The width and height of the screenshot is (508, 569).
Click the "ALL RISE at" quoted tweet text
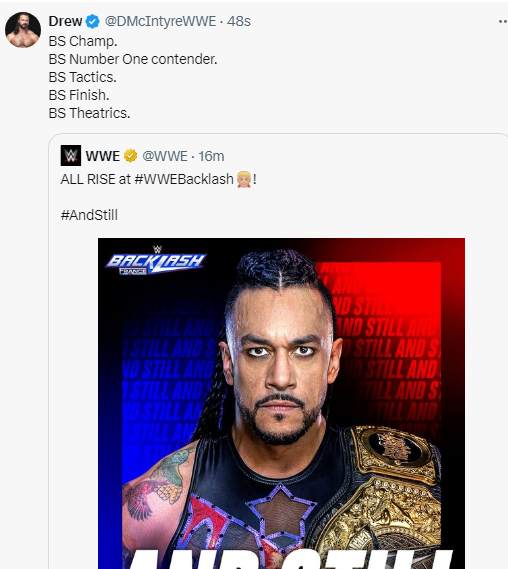click(x=96, y=179)
